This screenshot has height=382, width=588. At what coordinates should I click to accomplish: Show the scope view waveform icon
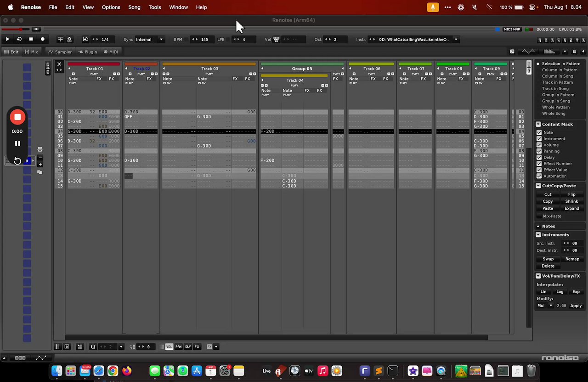point(528,51)
